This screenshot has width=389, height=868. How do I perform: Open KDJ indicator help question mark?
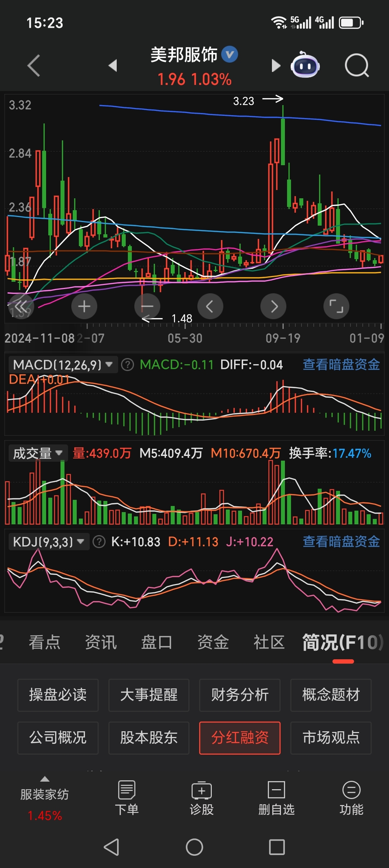(99, 542)
